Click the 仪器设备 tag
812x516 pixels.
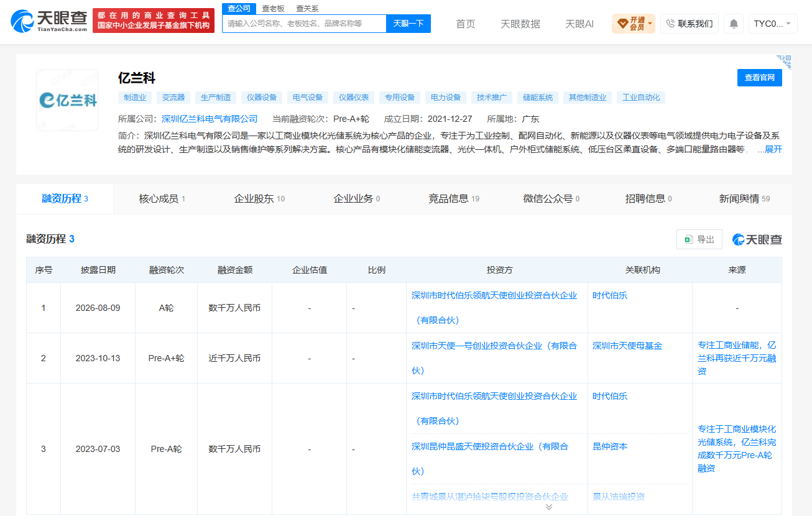(262, 98)
